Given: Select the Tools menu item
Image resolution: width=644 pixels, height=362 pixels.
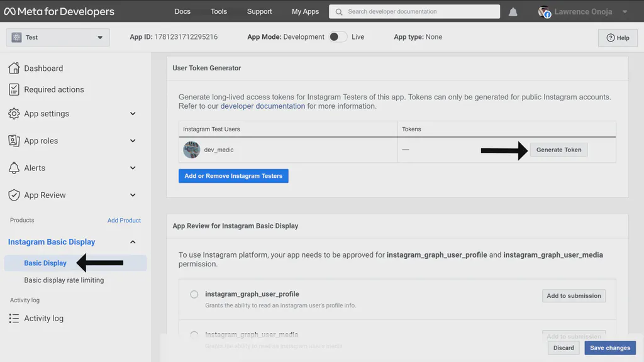Looking at the screenshot, I should point(218,11).
